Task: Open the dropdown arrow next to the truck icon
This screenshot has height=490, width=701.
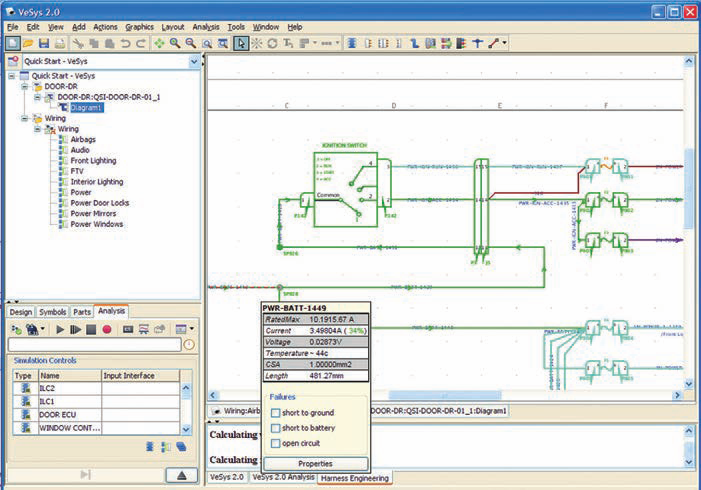Action: tap(42, 329)
